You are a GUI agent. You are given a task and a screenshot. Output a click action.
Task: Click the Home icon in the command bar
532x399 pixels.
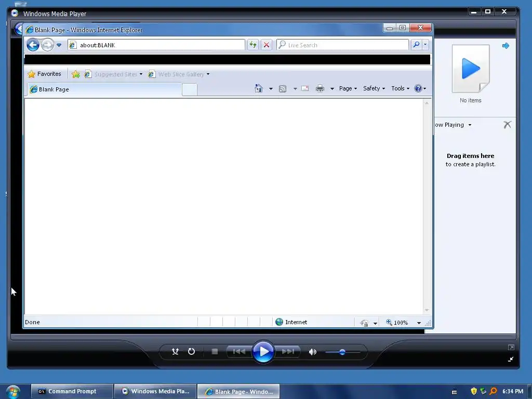259,88
